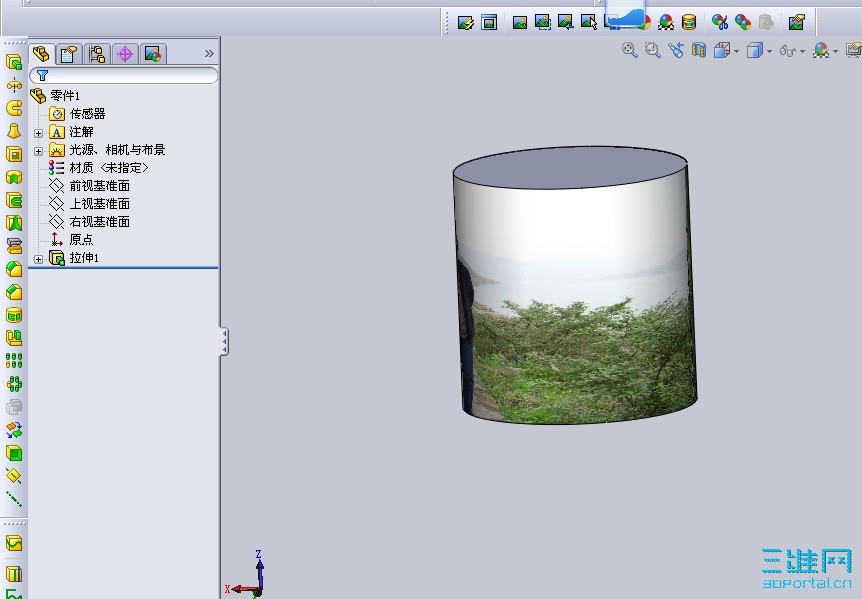The image size is (862, 599).
Task: Switch to the FeatureManager design tree tab
Action: (42, 54)
